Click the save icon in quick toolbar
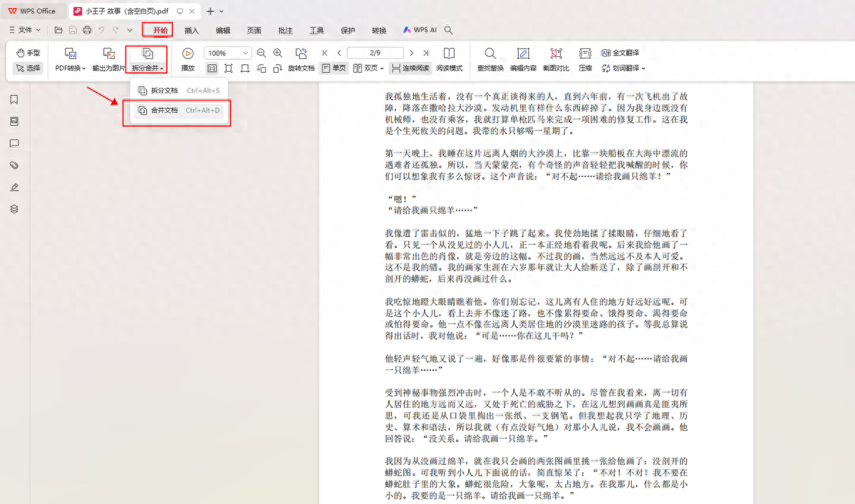 (73, 30)
